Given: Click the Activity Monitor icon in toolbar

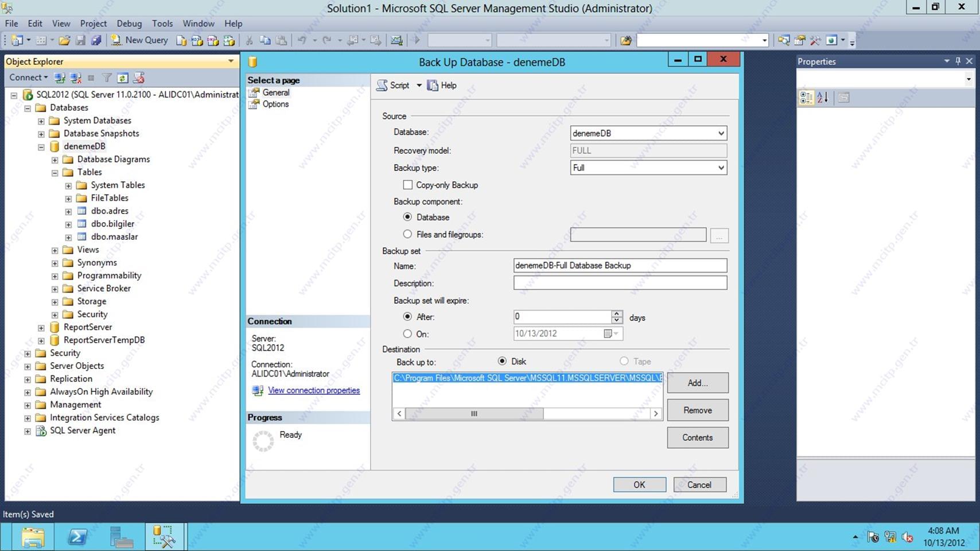Looking at the screenshot, I should (x=396, y=40).
